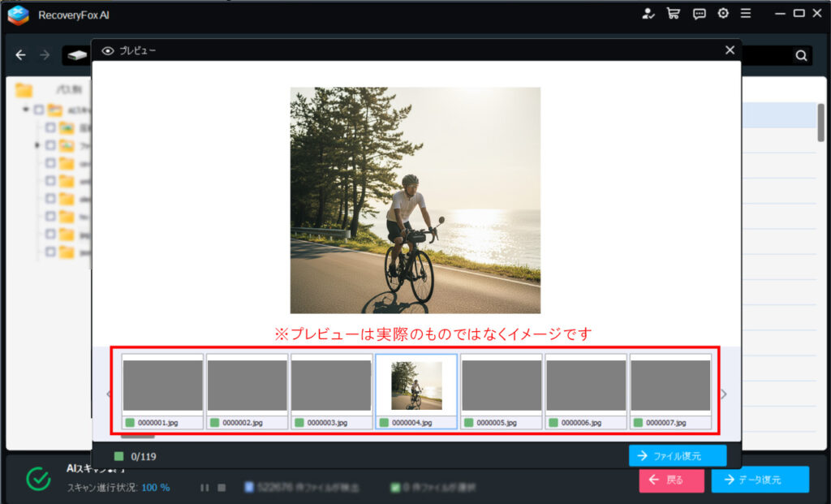The height and width of the screenshot is (504, 831).
Task: Click the RecoveryFox AI logo icon
Action: point(18,15)
